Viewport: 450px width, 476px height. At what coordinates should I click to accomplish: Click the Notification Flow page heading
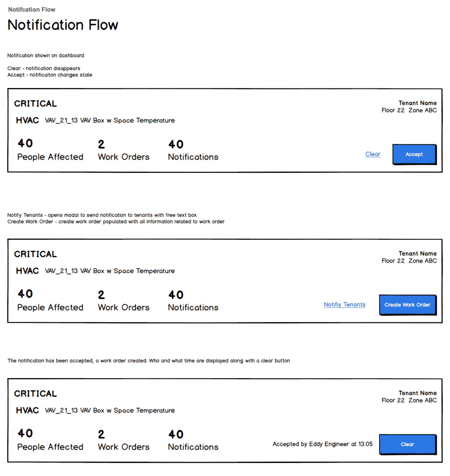pos(63,25)
